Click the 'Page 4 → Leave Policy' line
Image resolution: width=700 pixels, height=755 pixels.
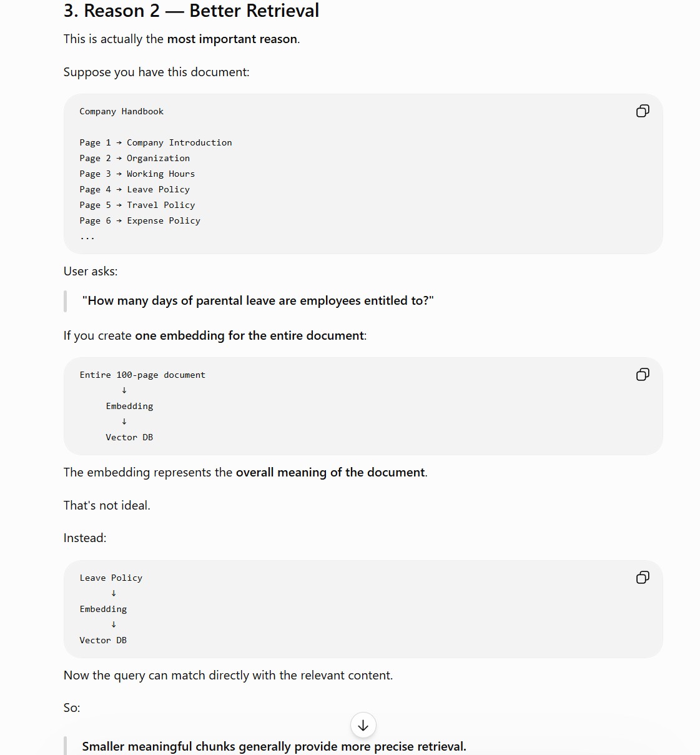coord(134,189)
